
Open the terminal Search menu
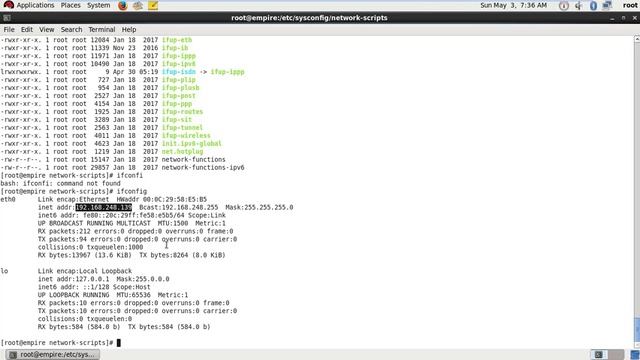point(71,29)
